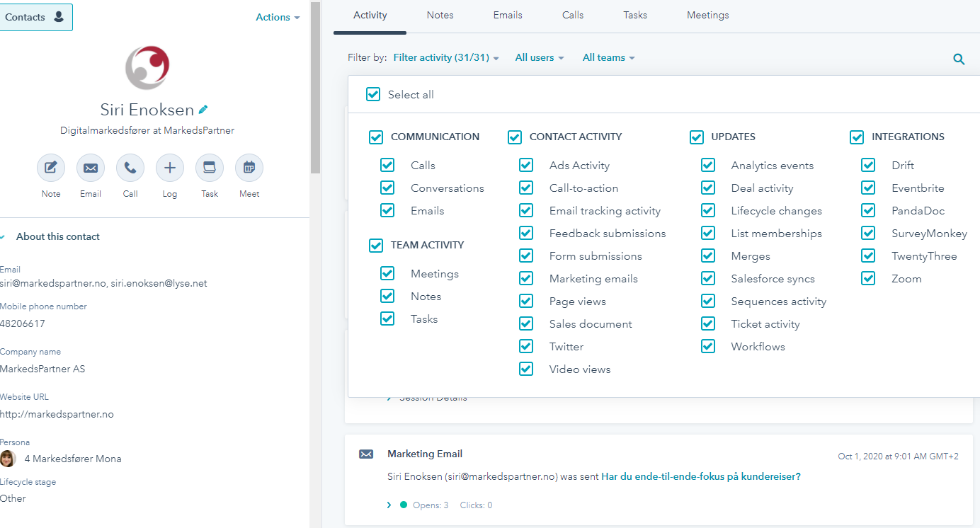
Task: Uncheck the Zoom integration checkbox
Action: click(868, 278)
